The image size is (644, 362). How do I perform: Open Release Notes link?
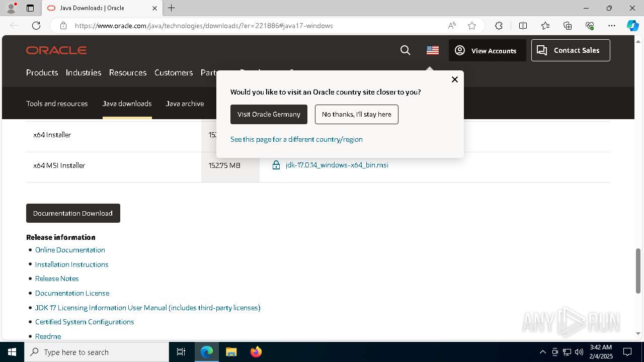tap(57, 279)
